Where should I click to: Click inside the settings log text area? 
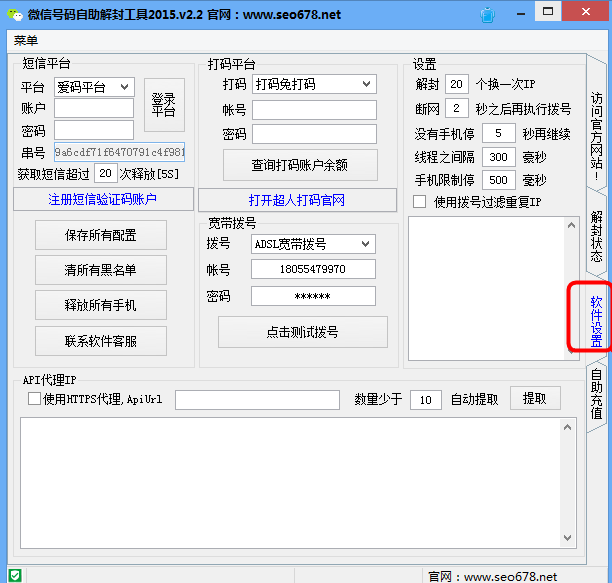487,288
